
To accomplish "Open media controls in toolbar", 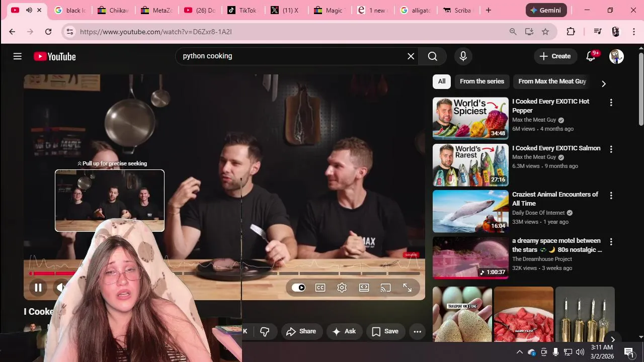I will click(598, 32).
